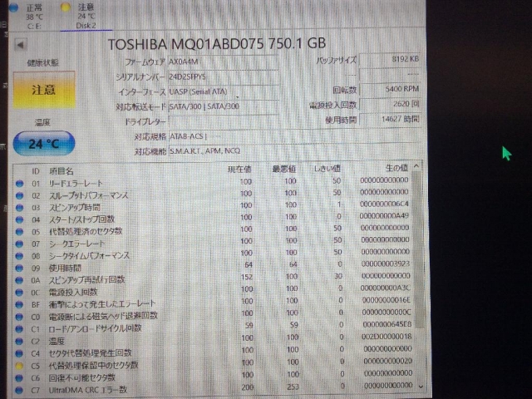Click the 生の値 column header
The width and height of the screenshot is (532, 399).
coord(397,168)
